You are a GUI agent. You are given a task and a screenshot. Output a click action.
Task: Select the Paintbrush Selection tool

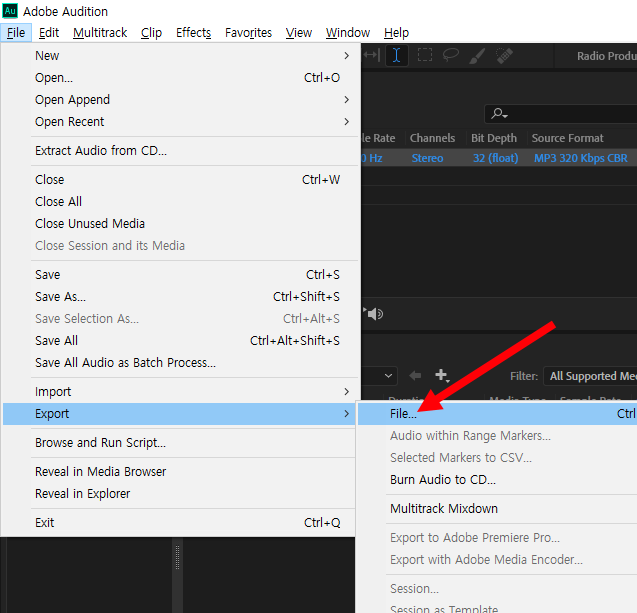pyautogui.click(x=477, y=56)
